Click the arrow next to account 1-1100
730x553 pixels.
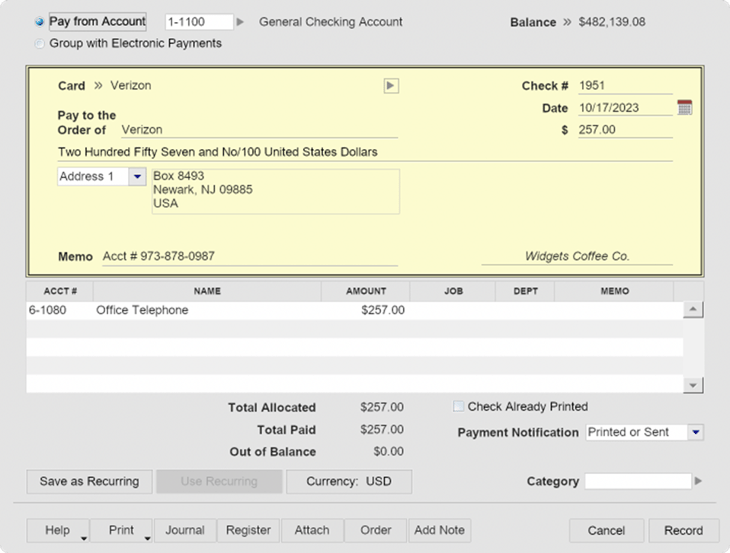coord(240,22)
